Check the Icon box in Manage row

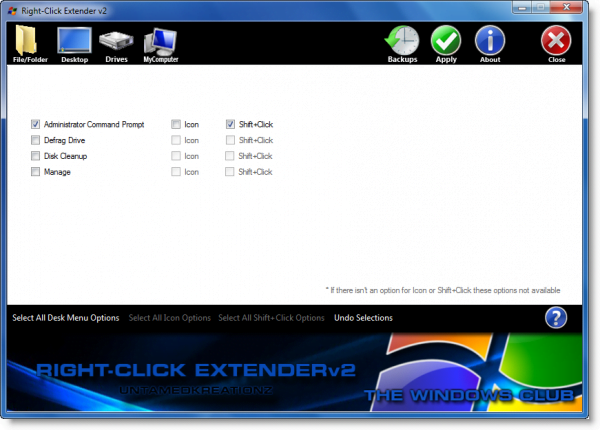pyautogui.click(x=176, y=171)
